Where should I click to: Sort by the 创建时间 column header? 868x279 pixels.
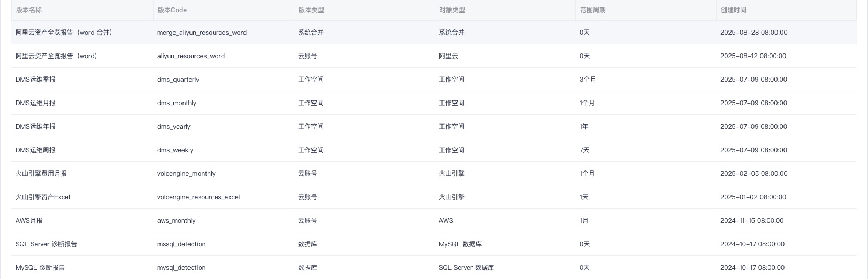point(733,10)
